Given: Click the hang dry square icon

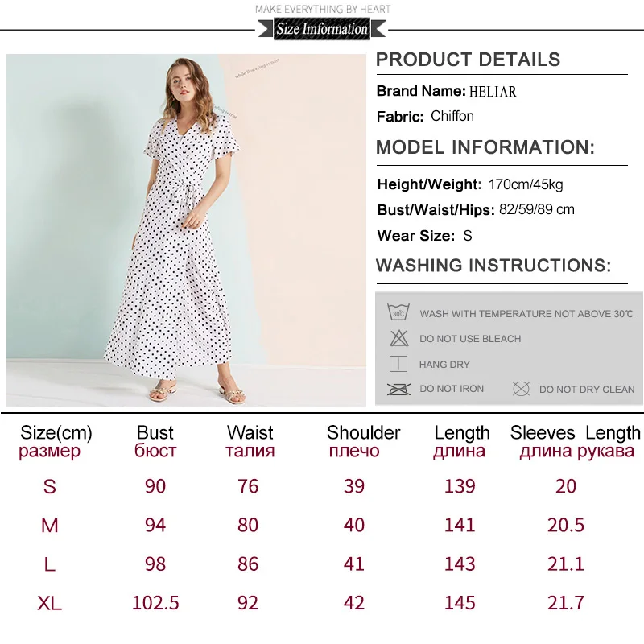Looking at the screenshot, I should (398, 364).
